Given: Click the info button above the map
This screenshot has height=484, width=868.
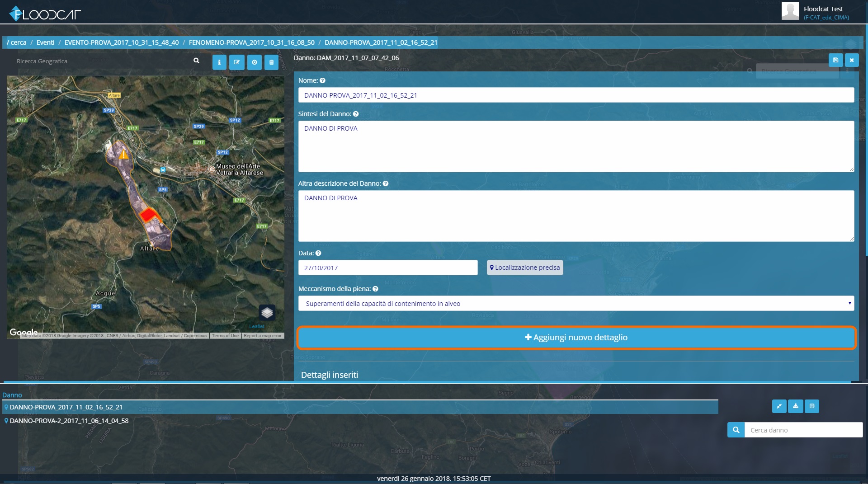Looking at the screenshot, I should (x=219, y=62).
